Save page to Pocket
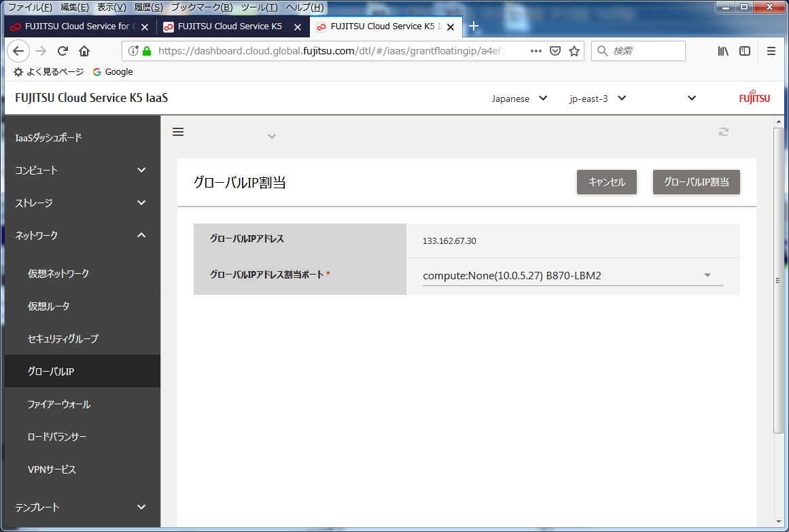789x532 pixels. coord(555,51)
